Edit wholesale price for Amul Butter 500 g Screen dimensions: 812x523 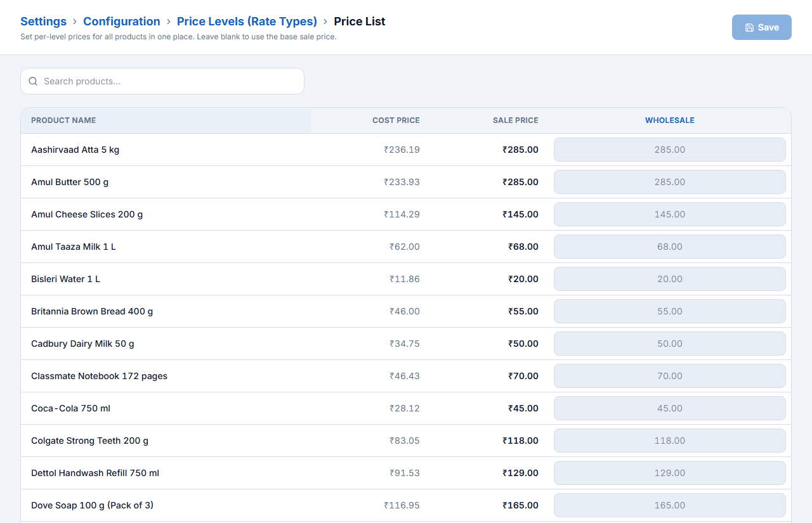(670, 182)
